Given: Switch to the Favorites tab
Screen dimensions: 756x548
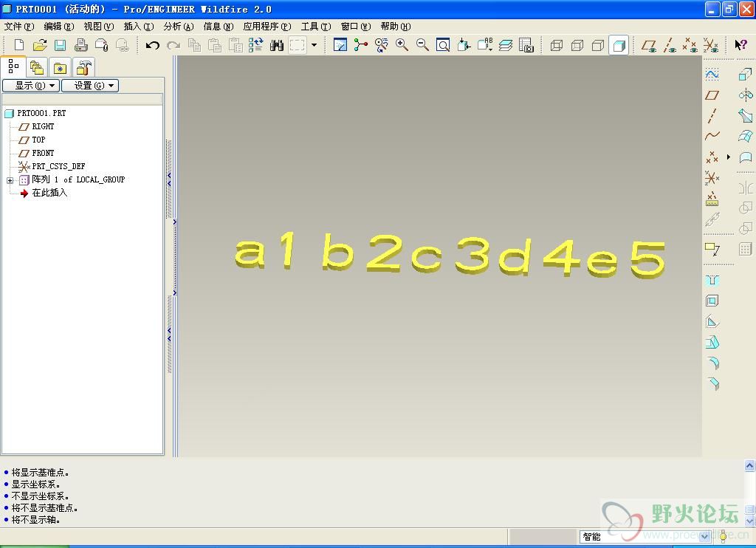Looking at the screenshot, I should tap(61, 67).
